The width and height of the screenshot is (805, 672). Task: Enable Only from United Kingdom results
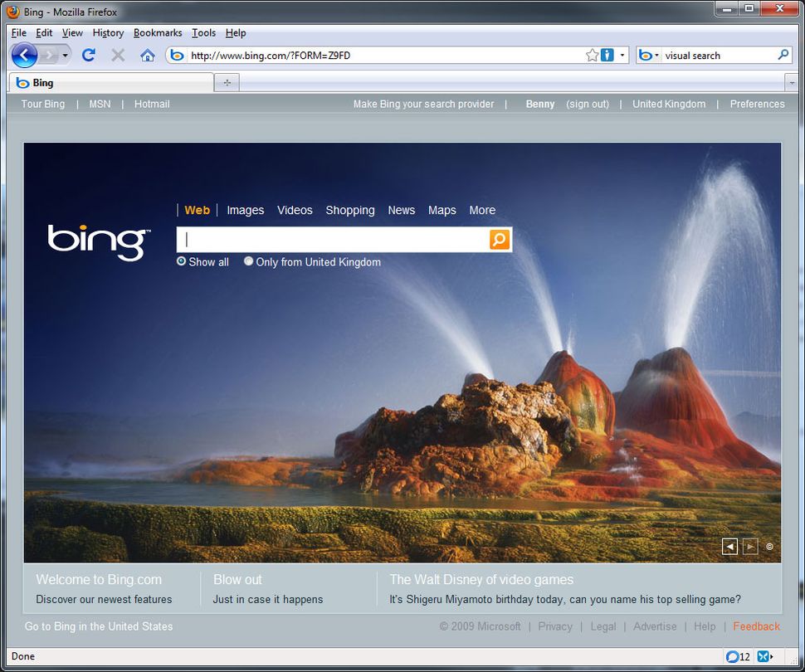[x=248, y=261]
